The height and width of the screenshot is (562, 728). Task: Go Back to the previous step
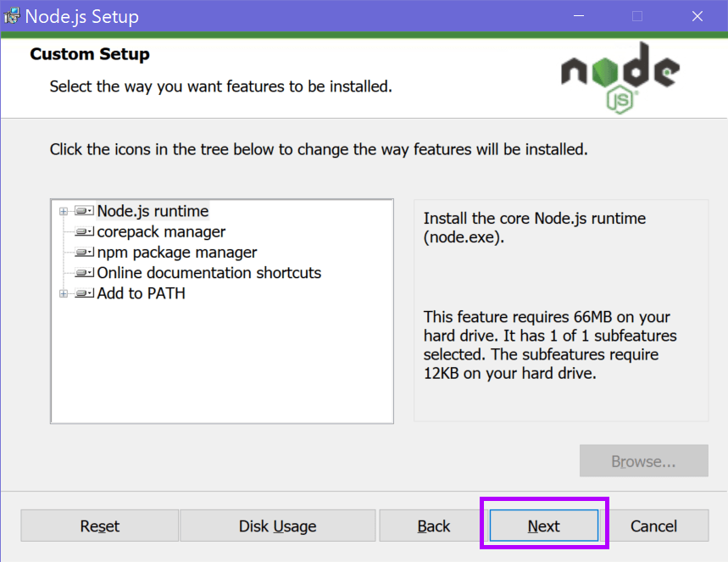[433, 526]
